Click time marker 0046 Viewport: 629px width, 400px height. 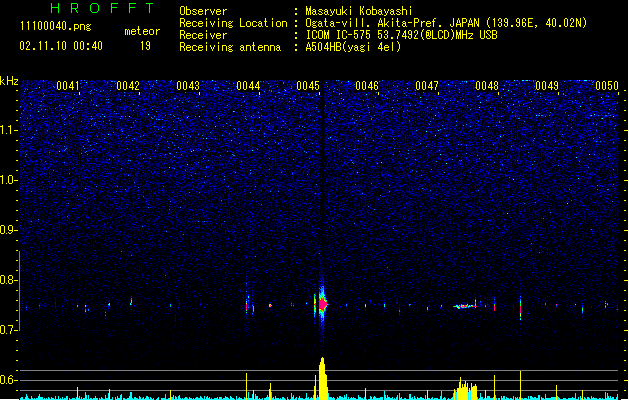pos(367,86)
